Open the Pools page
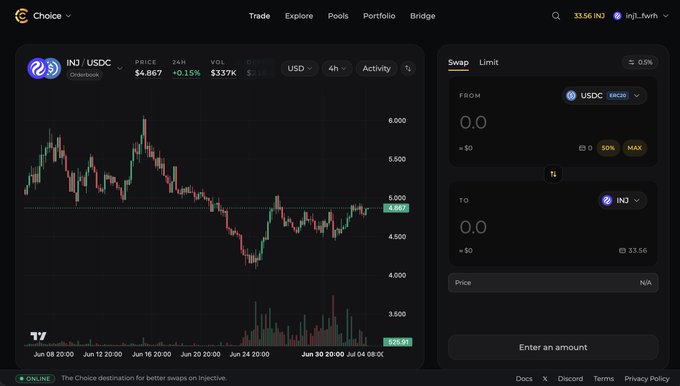 (338, 16)
